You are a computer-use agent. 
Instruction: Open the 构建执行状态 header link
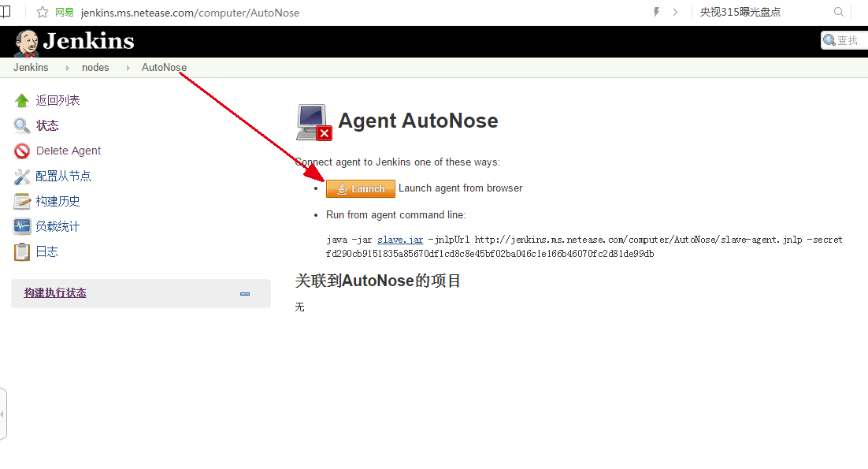(55, 293)
